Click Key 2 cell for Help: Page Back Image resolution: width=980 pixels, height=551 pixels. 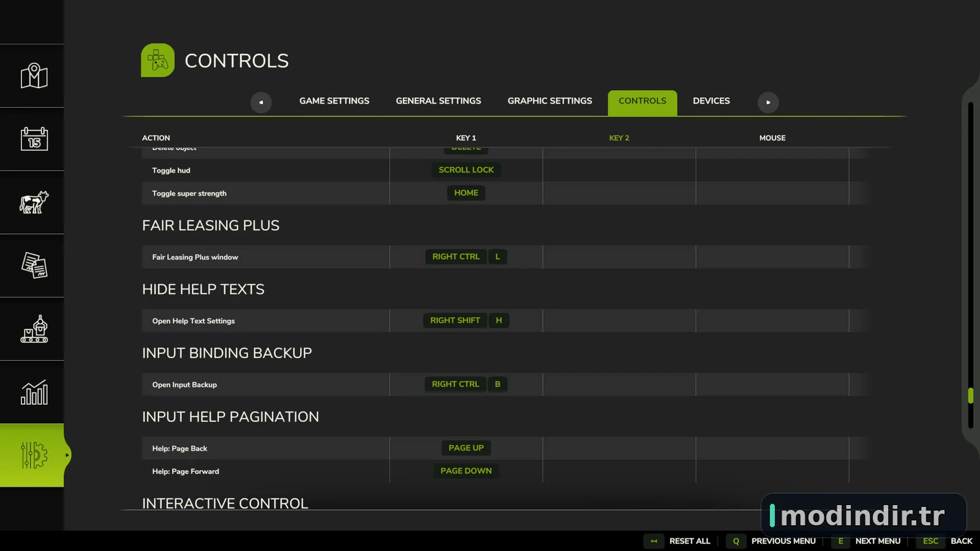tap(619, 448)
